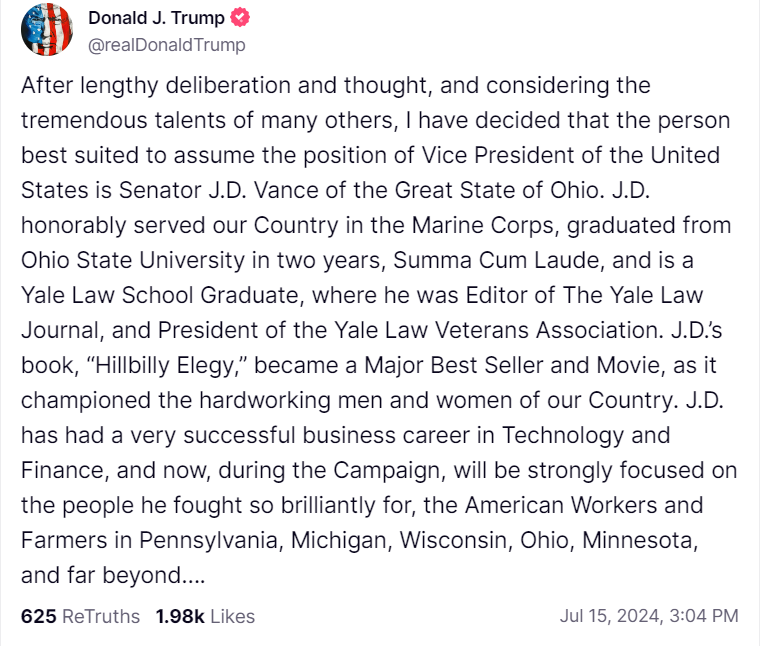Open the @realDonaldTrump handle link

click(x=167, y=45)
